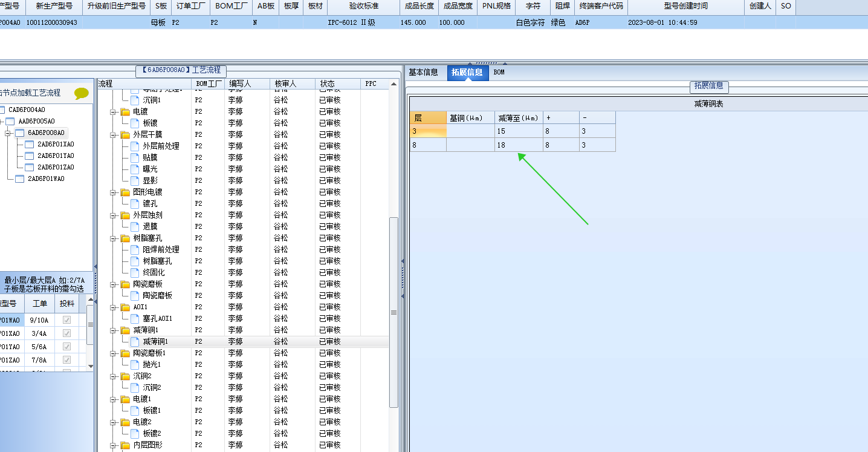Click the document icon for 贴膜 step

135,157
